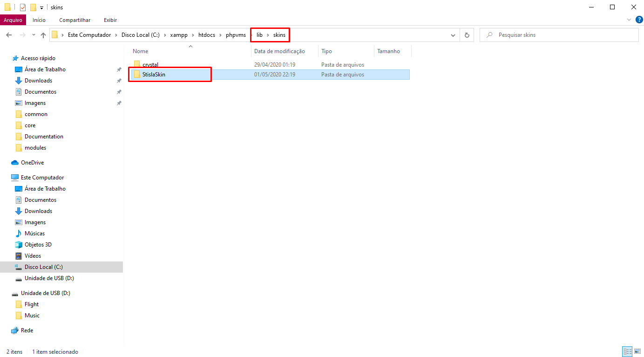Click Disco Local (C:) breadcrumb
The image size is (644, 357).
[x=140, y=35]
